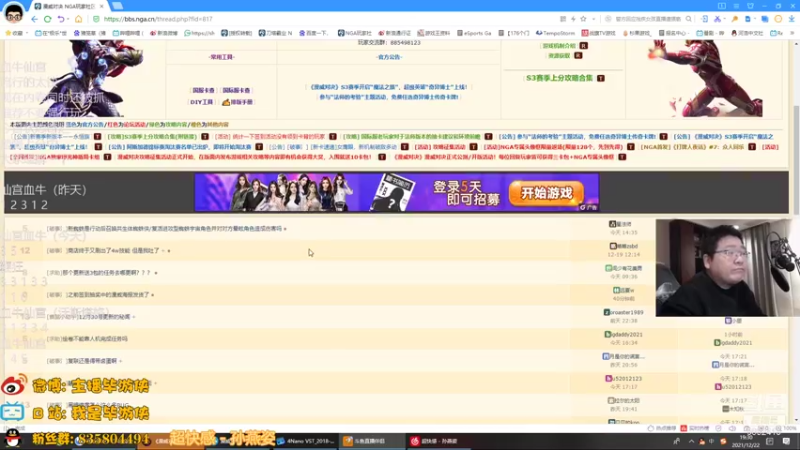Screen dimensions: 800x450
Task: Go back with the browser back arrow
Action: pyautogui.click(x=34, y=19)
